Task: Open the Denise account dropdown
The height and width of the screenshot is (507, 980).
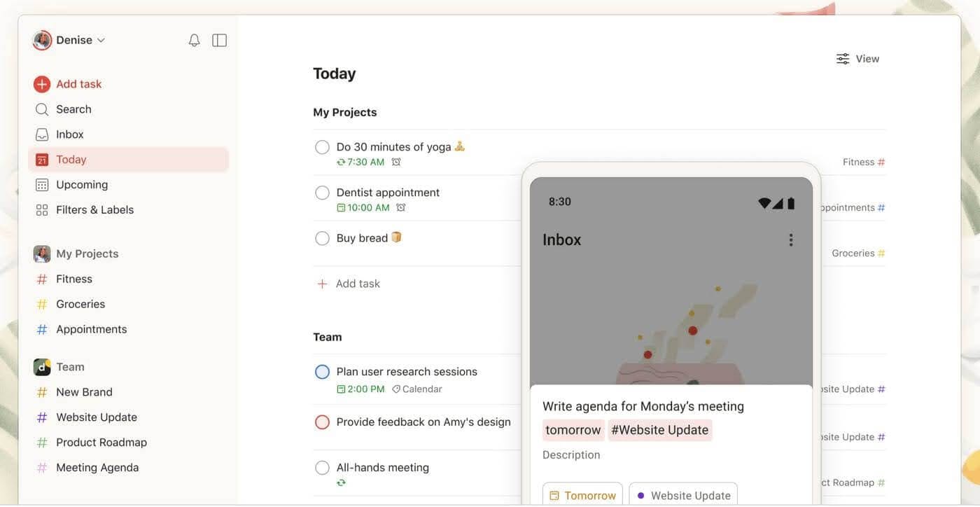Action: tap(70, 41)
